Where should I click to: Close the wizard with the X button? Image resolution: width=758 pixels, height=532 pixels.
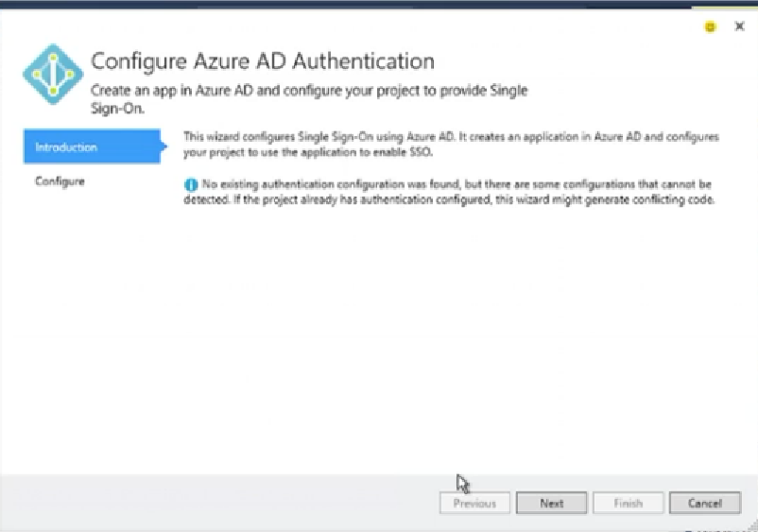(x=739, y=26)
